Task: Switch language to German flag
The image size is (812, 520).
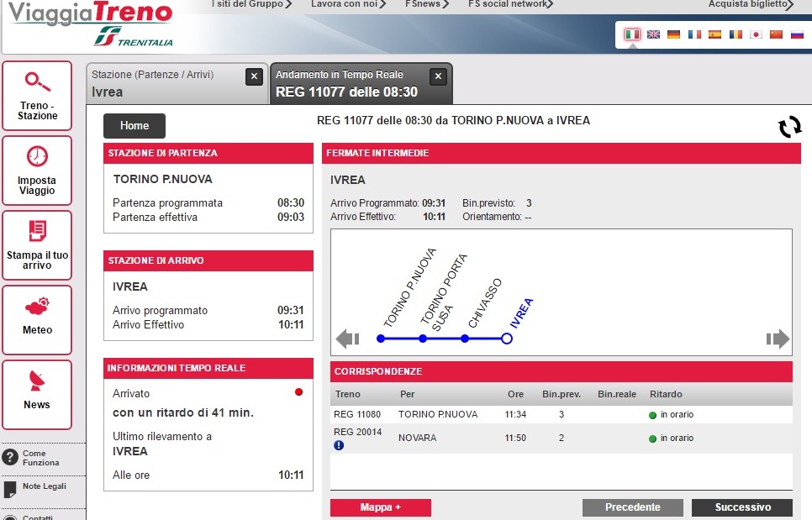Action: click(x=673, y=34)
